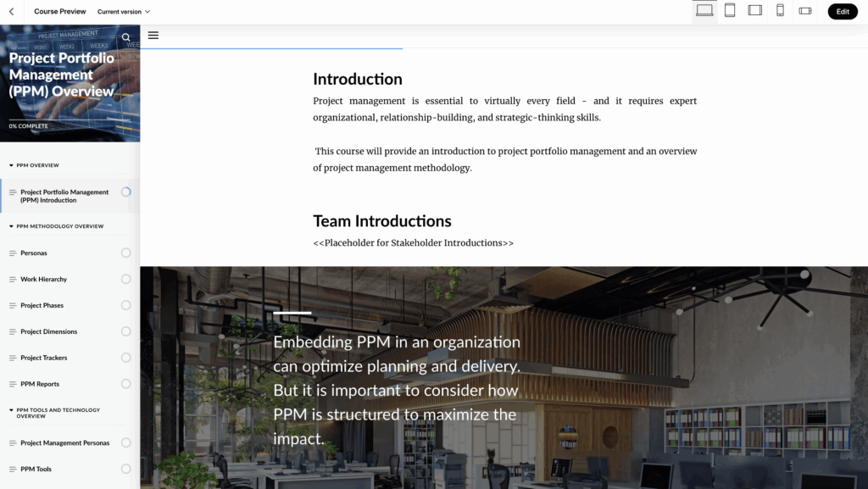
Task: Click the back arrow icon
Action: (x=11, y=12)
